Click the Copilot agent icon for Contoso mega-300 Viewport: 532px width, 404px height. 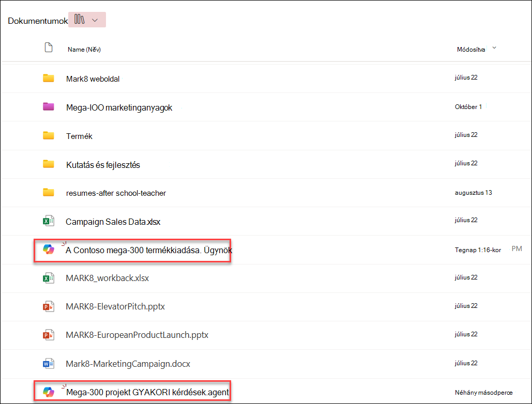(49, 250)
